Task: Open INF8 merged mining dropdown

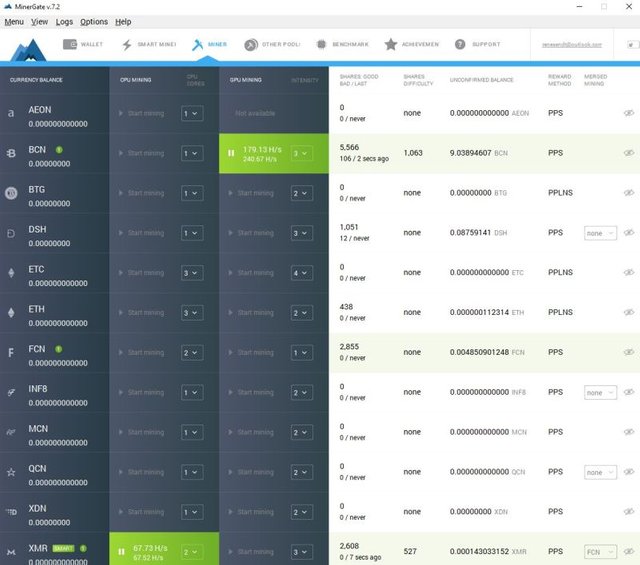Action: click(600, 392)
